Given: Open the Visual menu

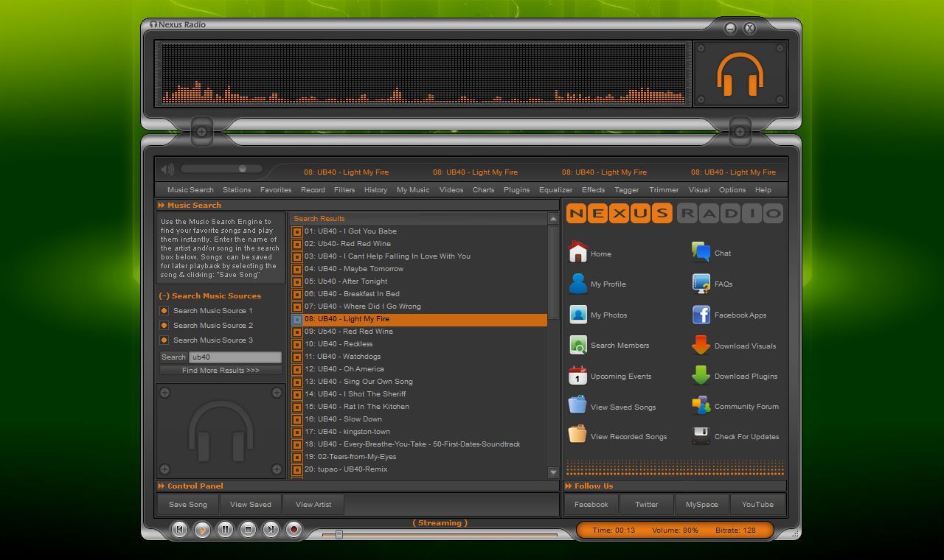Looking at the screenshot, I should pos(699,189).
